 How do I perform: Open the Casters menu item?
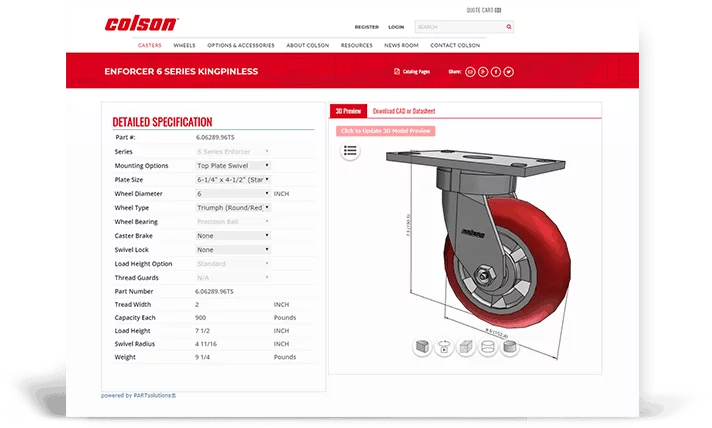(x=150, y=45)
